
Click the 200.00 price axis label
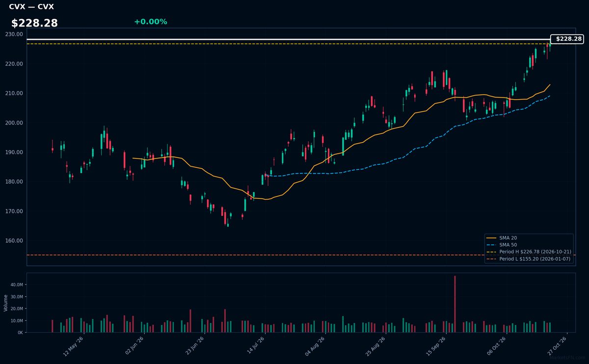(x=14, y=123)
